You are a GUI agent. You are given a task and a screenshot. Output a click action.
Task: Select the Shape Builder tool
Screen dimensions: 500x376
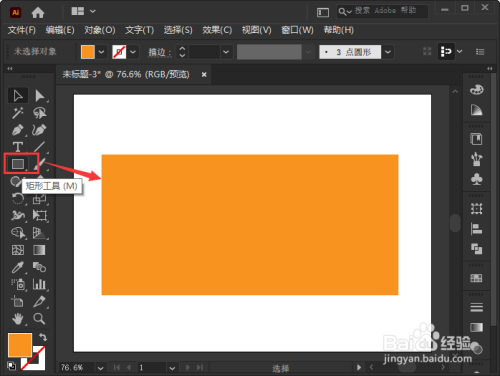coord(18,233)
